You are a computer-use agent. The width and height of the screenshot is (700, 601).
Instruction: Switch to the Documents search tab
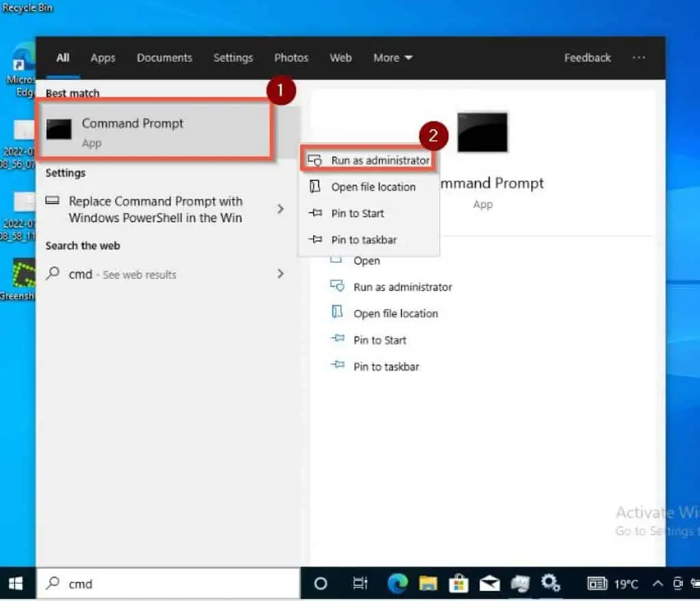point(164,58)
